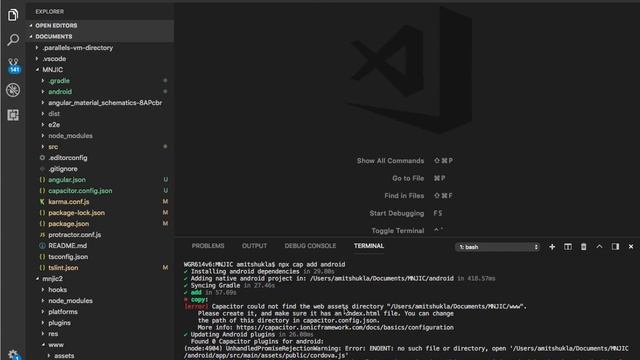Expand the src folder
640x360 pixels.
[x=100, y=147]
